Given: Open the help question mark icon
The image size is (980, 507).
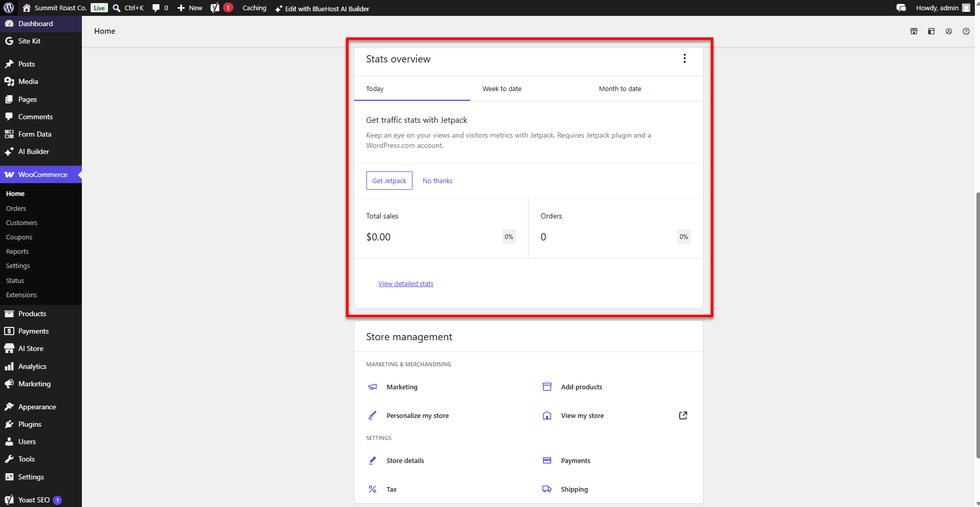Looking at the screenshot, I should click(966, 31).
